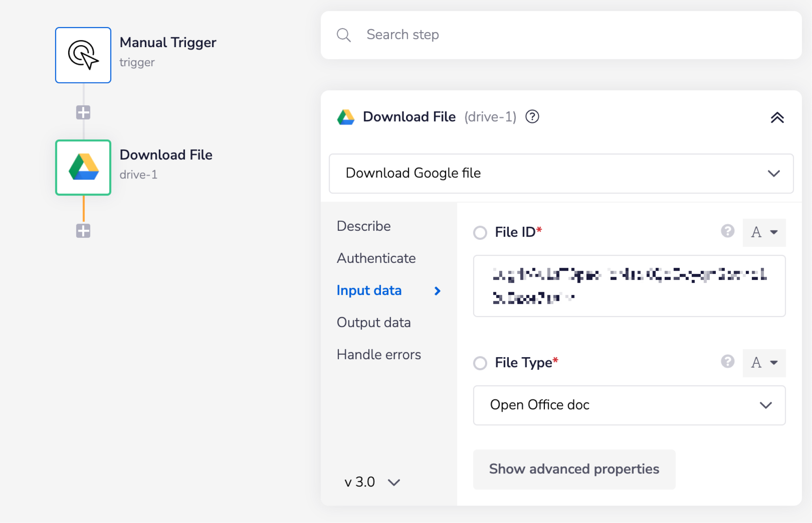Screen dimensions: 812x523
Task: Add a step after Manual Trigger
Action: point(83,113)
